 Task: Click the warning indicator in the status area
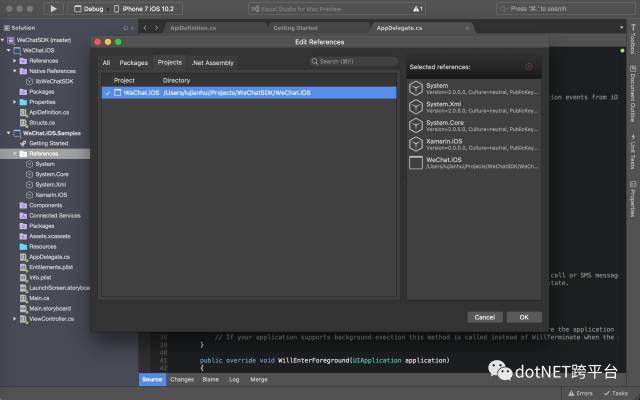pos(418,9)
